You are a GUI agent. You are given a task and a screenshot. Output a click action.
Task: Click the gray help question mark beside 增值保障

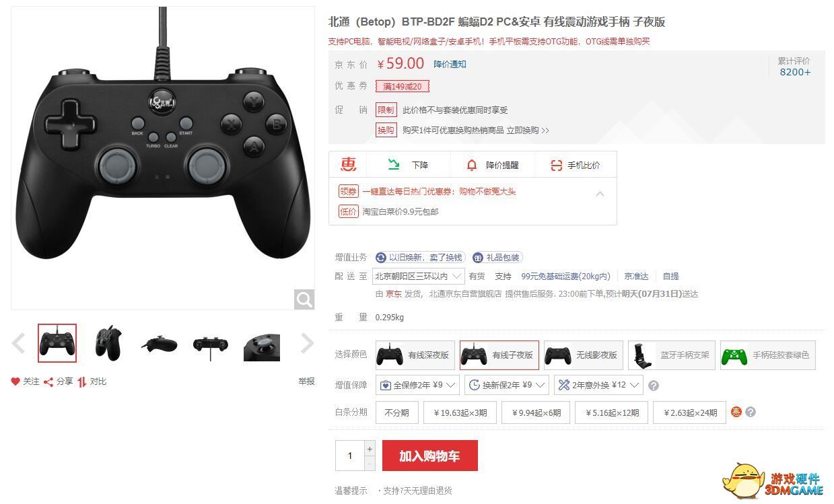653,386
